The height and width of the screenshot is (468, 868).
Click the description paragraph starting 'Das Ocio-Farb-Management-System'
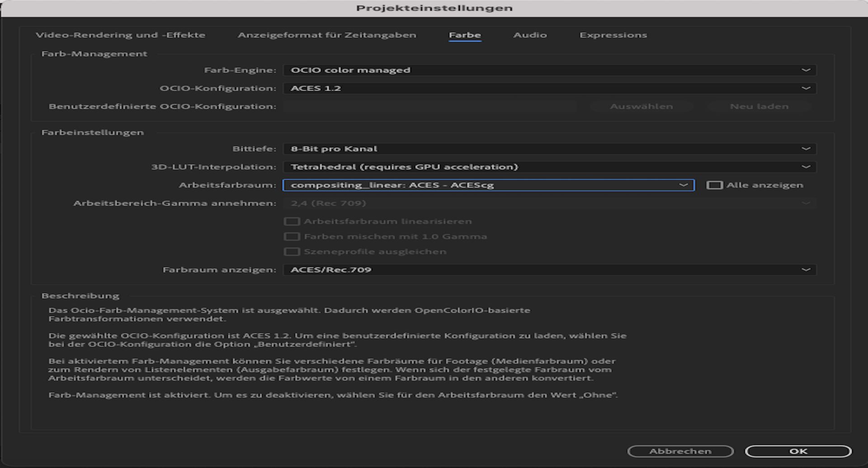click(x=289, y=314)
